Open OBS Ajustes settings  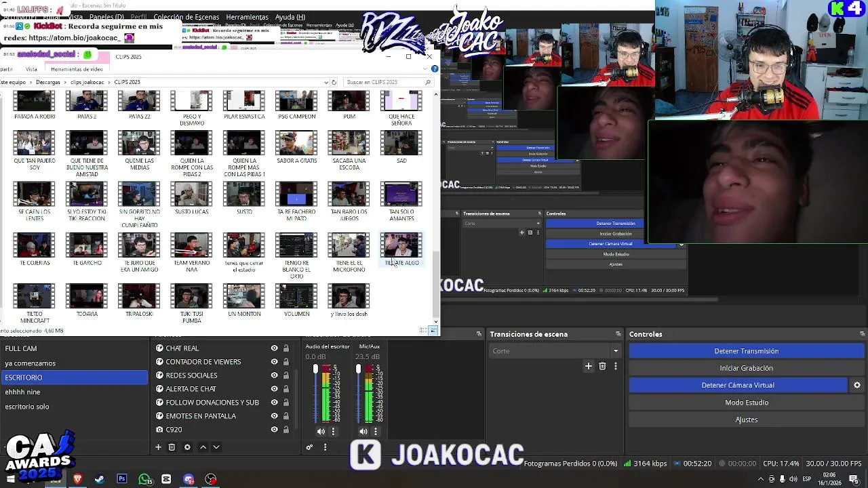point(746,420)
